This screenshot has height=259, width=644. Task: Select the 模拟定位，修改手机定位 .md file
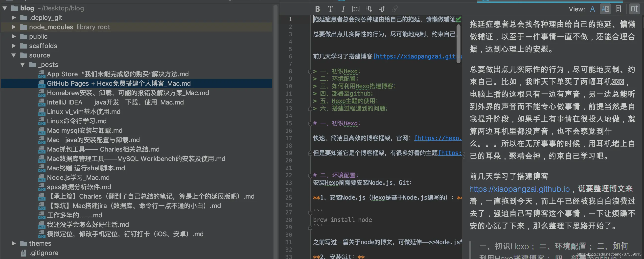(x=125, y=234)
